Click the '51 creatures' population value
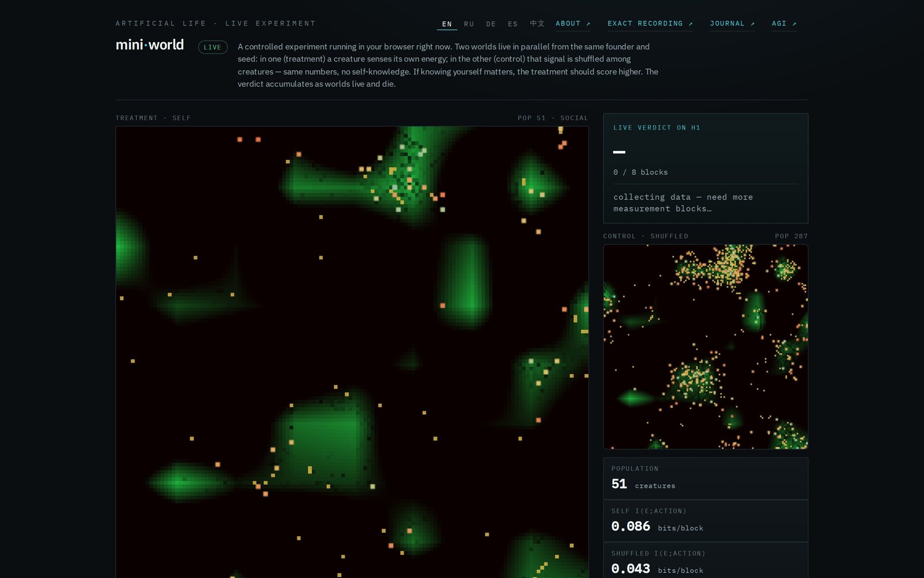Image resolution: width=924 pixels, height=578 pixels. click(x=643, y=484)
